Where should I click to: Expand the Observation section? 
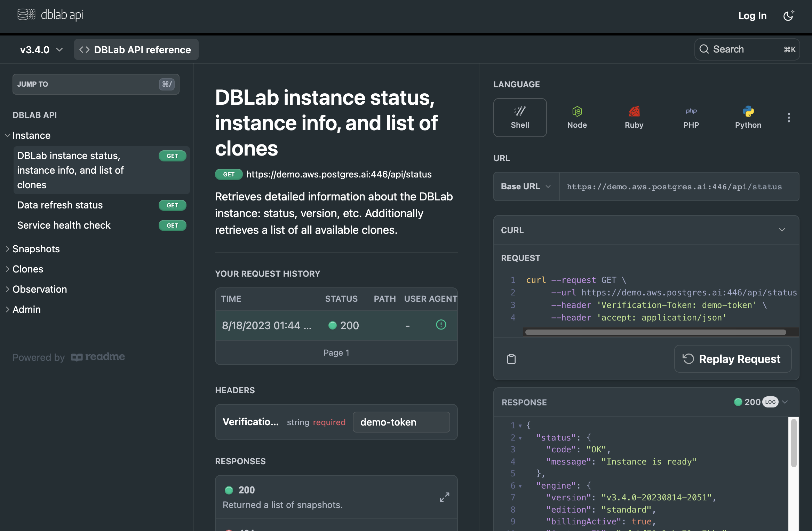39,289
